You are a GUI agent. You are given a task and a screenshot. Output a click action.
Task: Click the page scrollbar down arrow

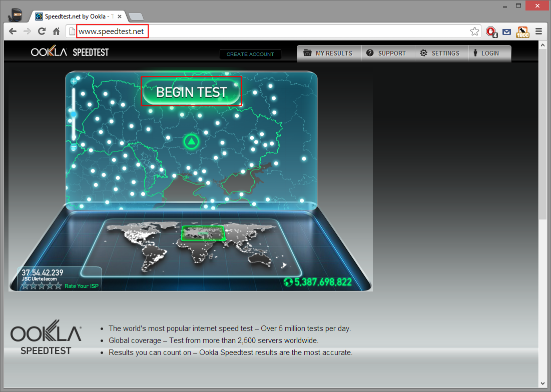(542, 383)
